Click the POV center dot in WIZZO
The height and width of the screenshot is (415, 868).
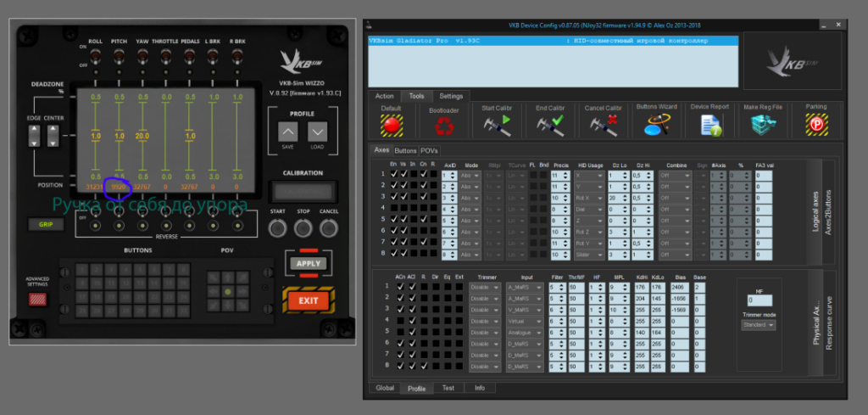click(x=227, y=291)
